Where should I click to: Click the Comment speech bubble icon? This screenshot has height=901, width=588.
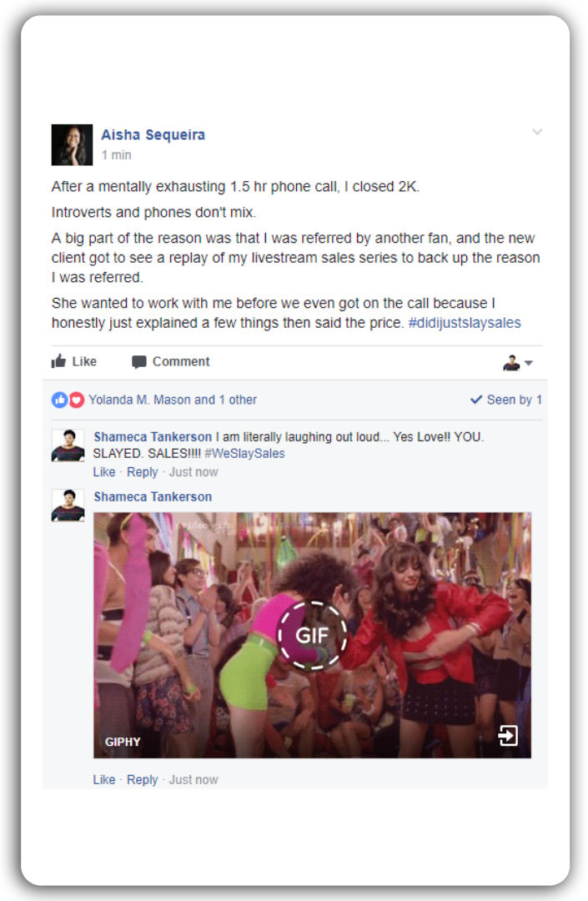(x=139, y=361)
